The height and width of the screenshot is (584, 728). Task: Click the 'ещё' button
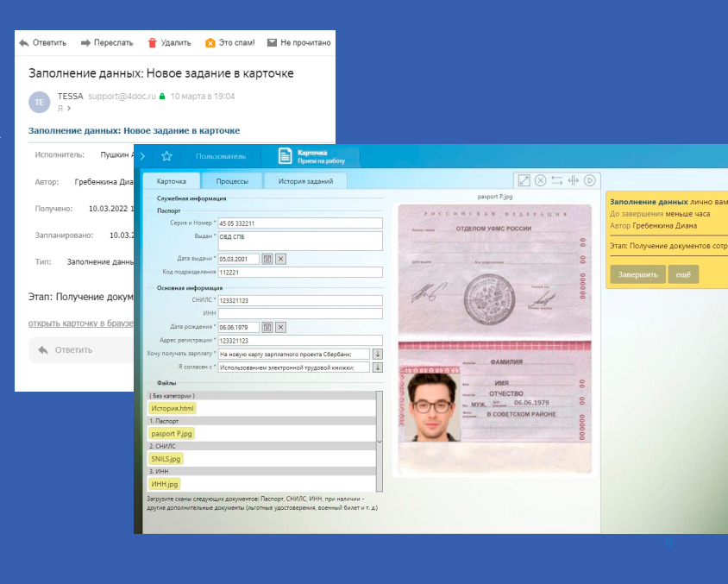tap(683, 274)
